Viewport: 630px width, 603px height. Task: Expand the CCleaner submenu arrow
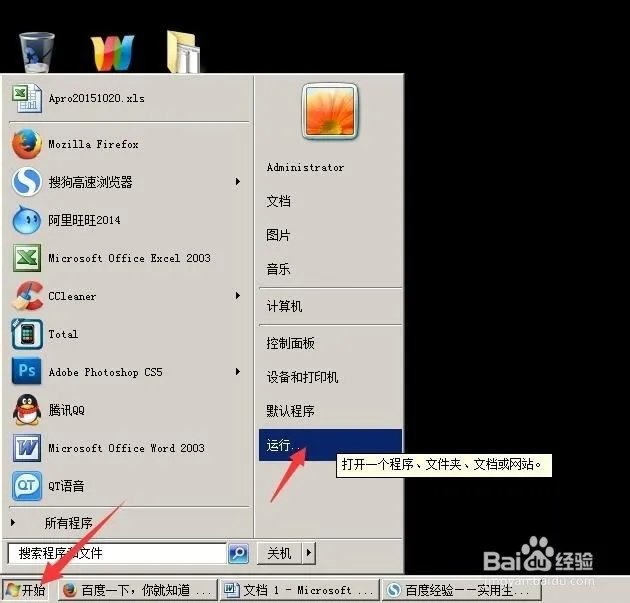point(238,296)
